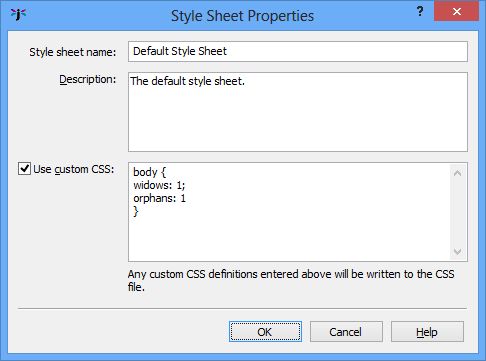Screen dimensions: 486x361
Task: Click the CSS box scroll down arrow
Action: [x=457, y=251]
